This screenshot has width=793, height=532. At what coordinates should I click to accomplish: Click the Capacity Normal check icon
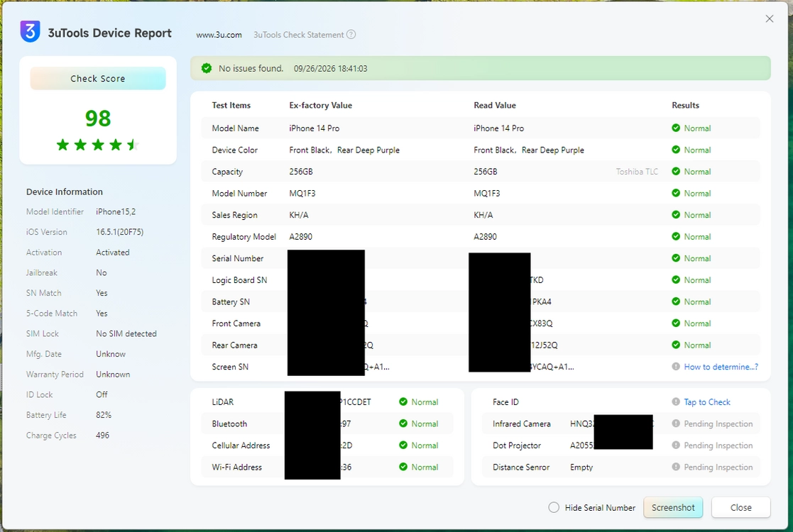coord(676,171)
